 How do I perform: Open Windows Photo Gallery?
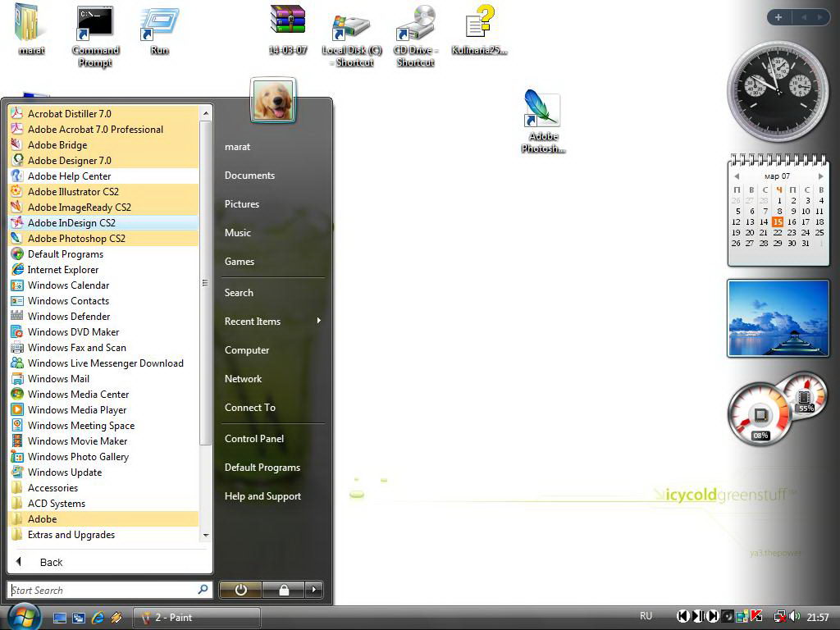104,456
